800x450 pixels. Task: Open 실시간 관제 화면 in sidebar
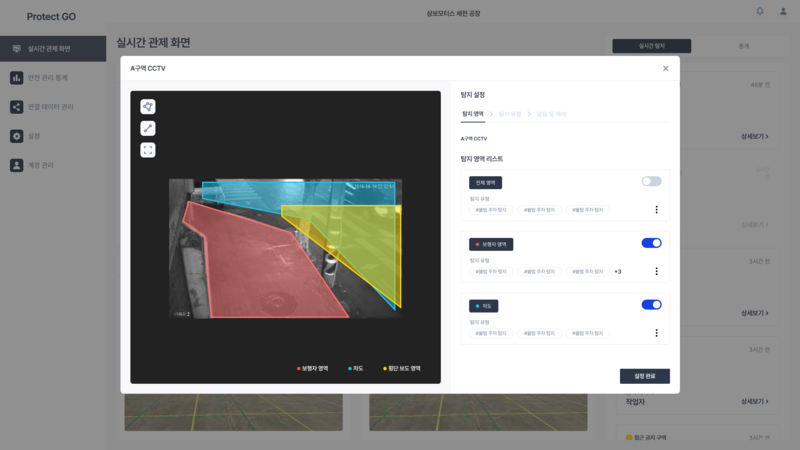pos(53,48)
